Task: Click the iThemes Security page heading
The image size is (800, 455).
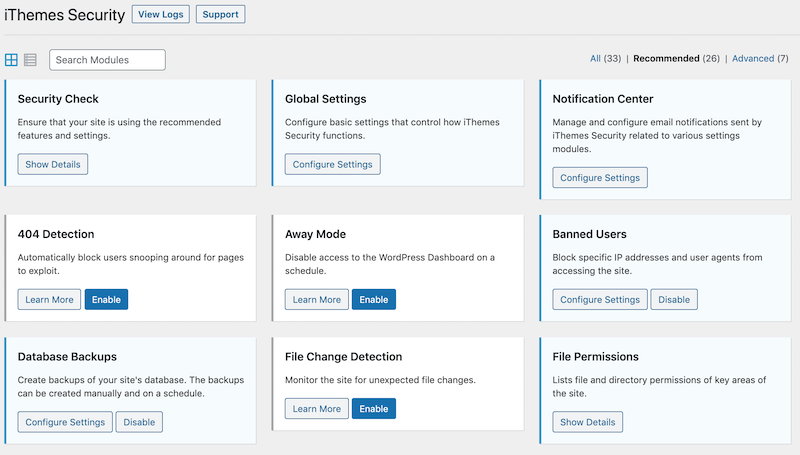Action: [x=65, y=15]
